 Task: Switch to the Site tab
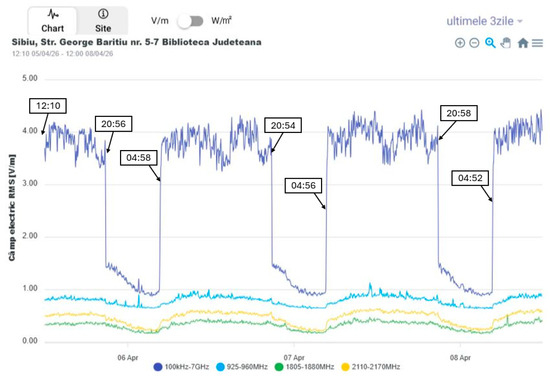[x=103, y=21]
